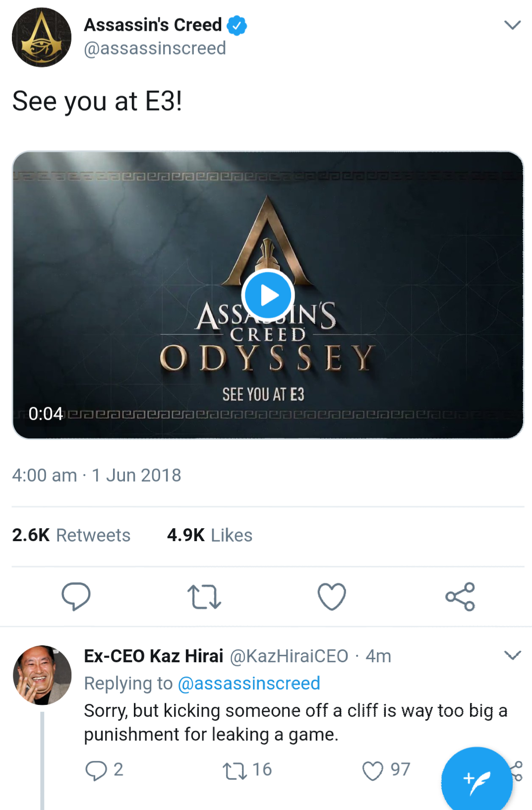Open the Assassin's Creed account name
Image resolution: width=532 pixels, height=810 pixels.
(x=153, y=25)
